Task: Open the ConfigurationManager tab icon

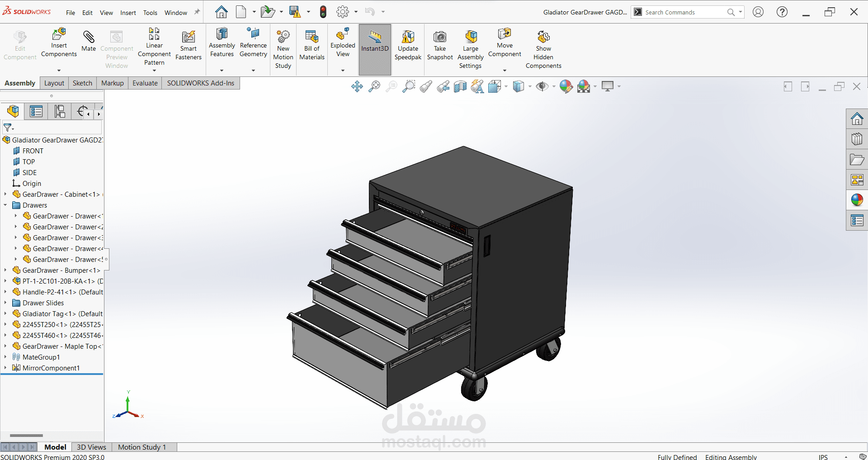Action: pos(59,111)
